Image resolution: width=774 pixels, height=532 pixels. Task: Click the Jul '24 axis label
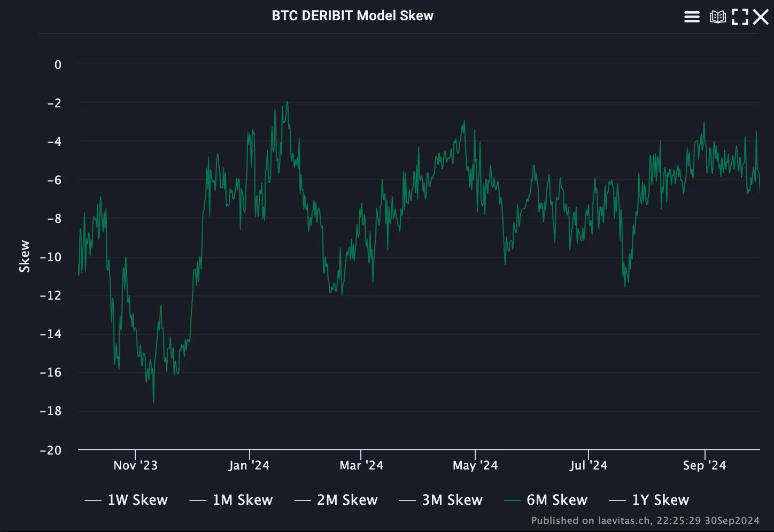589,465
